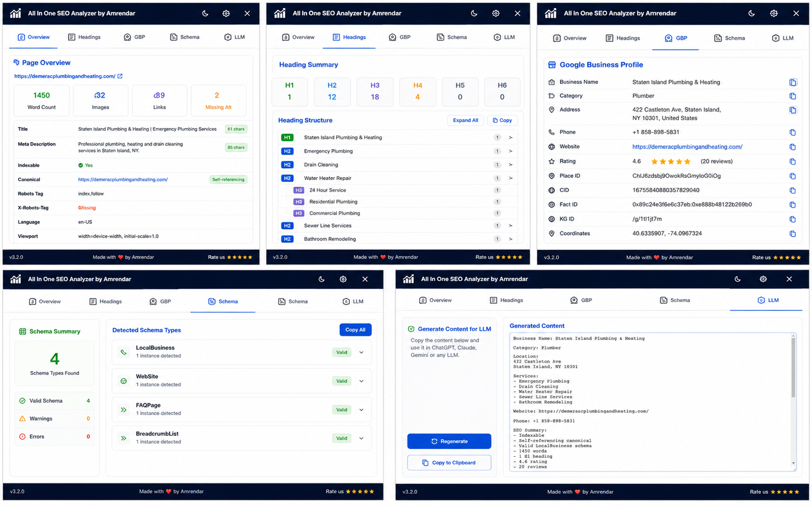
Task: Copy the Phone number value
Action: tap(793, 132)
